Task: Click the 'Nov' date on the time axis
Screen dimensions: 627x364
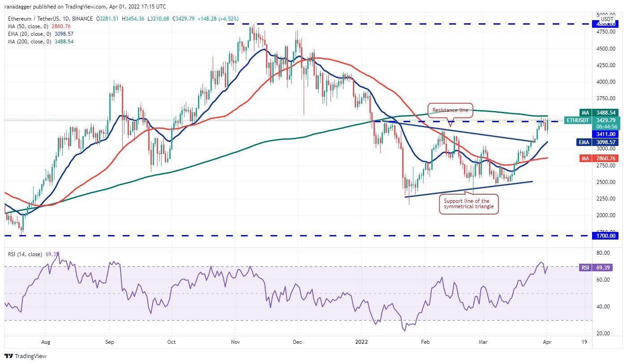Action: click(236, 342)
